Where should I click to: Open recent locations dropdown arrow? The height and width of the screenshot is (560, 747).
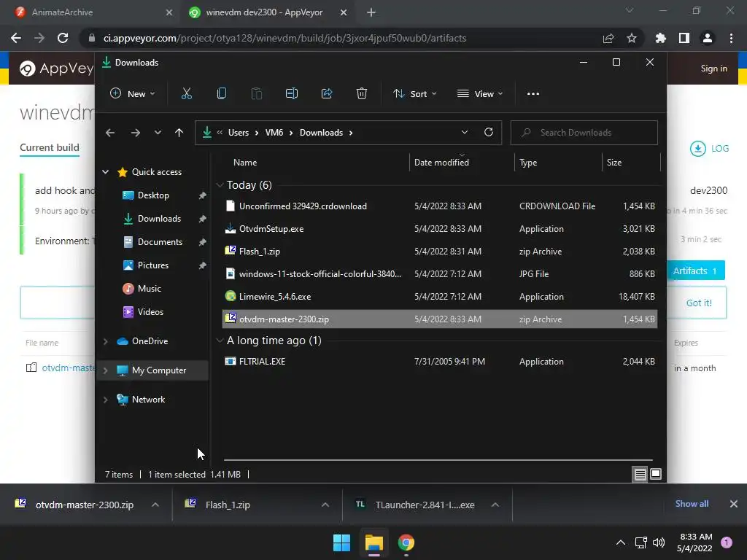[158, 133]
